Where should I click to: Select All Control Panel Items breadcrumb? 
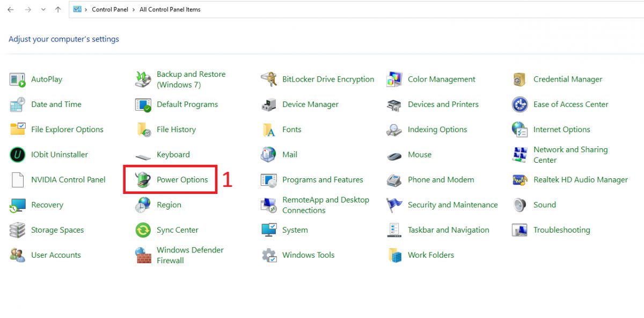[170, 10]
